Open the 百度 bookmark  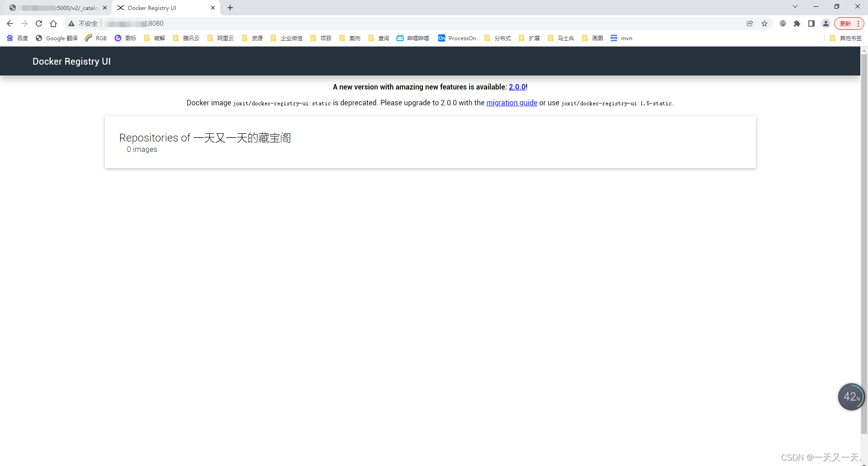pyautogui.click(x=17, y=38)
